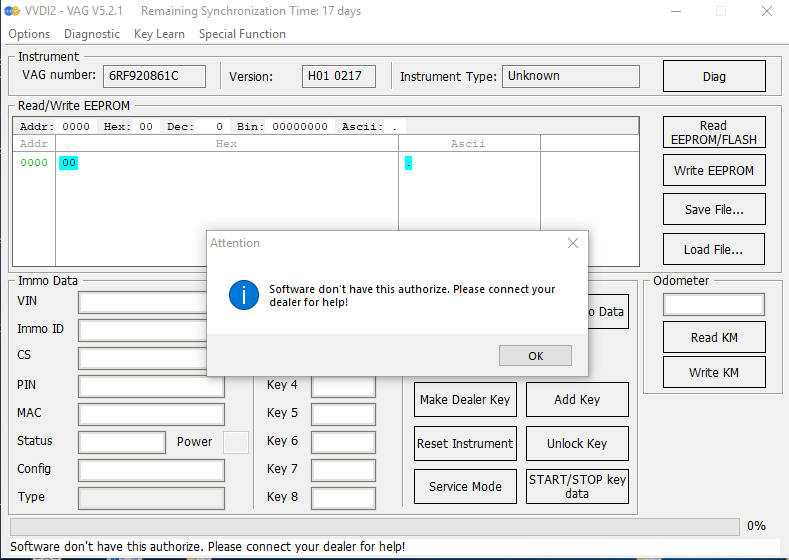Click the Write KM button
789x560 pixels.
(x=714, y=372)
